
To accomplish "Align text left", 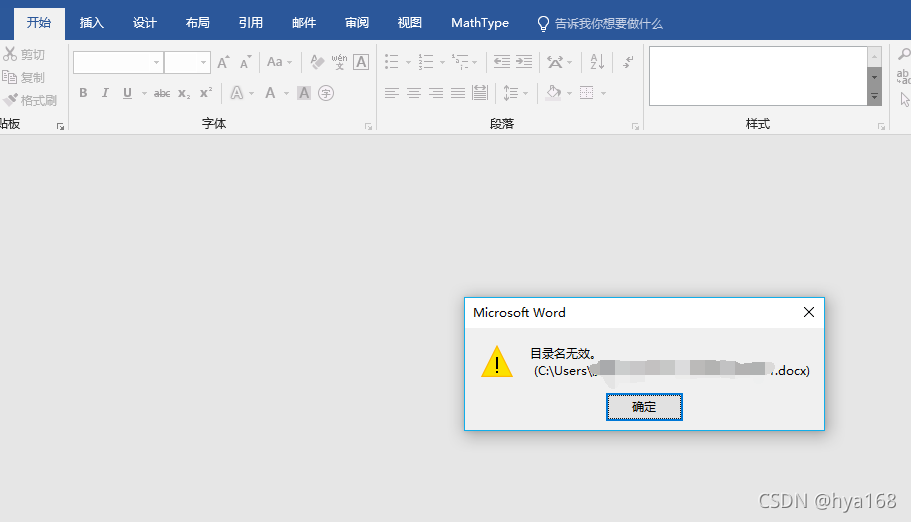I will click(x=392, y=93).
